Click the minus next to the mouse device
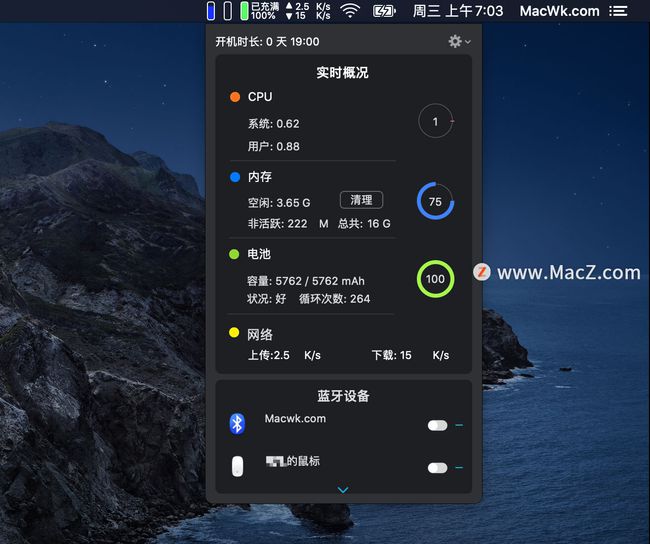Screen dimensions: 650x544 (459, 467)
